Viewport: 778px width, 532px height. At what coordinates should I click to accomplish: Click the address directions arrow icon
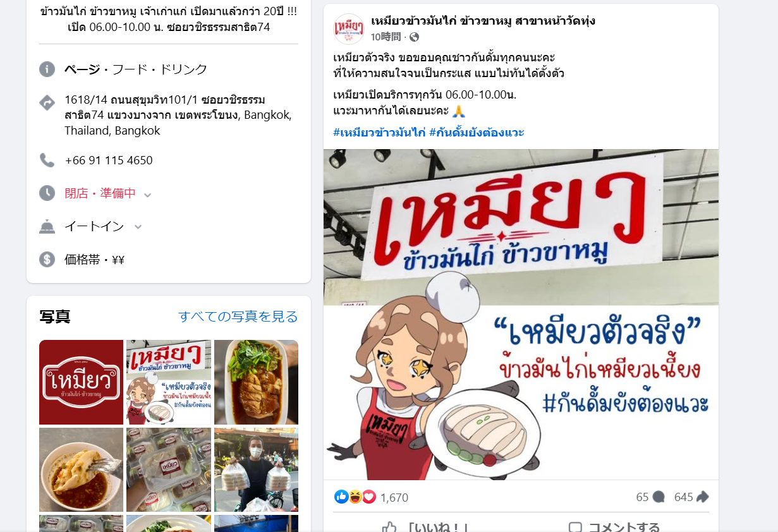tap(47, 102)
